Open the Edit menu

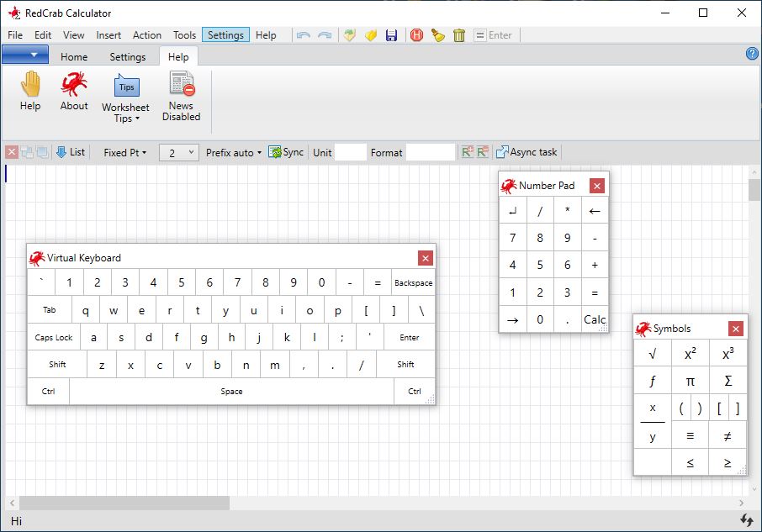43,35
